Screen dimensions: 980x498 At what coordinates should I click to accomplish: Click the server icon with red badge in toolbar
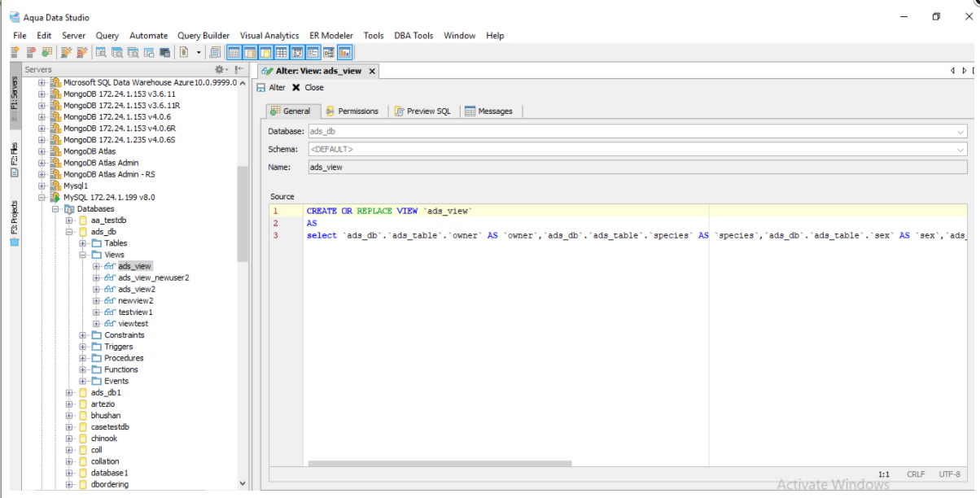(31, 52)
